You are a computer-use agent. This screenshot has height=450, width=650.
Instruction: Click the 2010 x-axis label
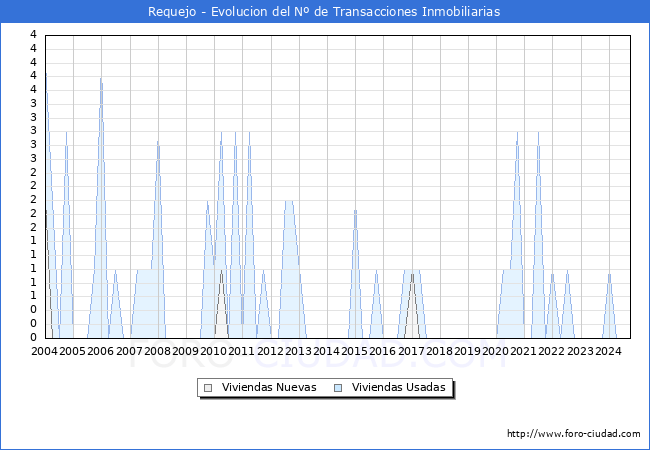tap(213, 351)
